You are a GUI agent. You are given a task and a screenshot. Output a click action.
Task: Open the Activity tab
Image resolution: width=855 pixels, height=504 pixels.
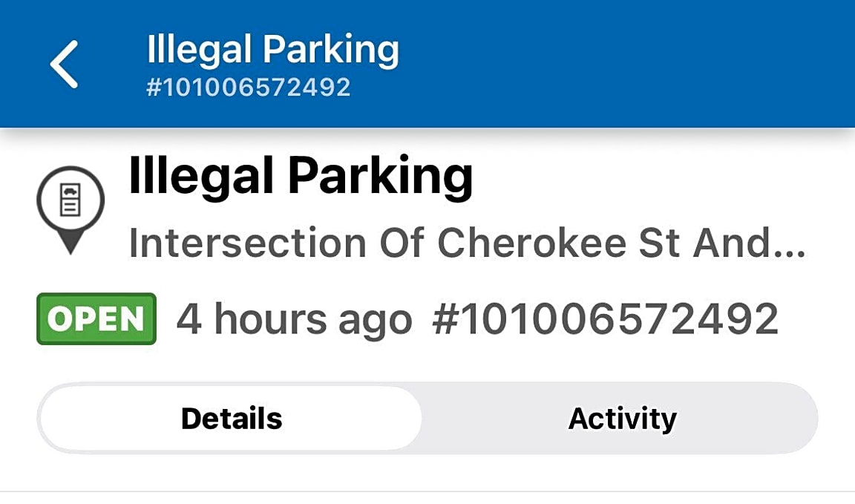pyautogui.click(x=622, y=419)
